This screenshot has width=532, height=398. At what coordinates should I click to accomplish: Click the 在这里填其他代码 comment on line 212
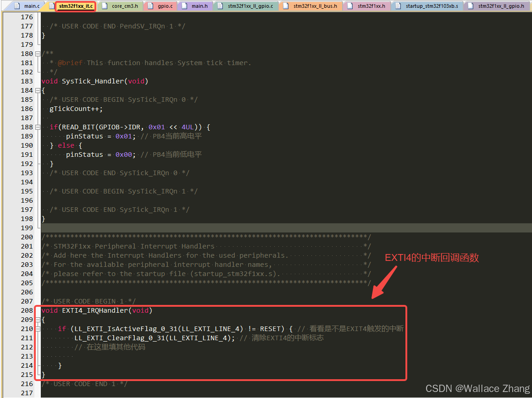coord(110,347)
